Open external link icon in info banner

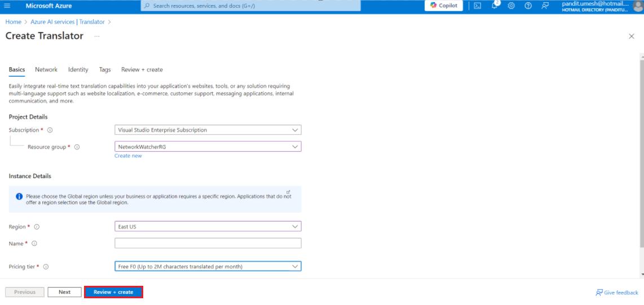tap(288, 192)
